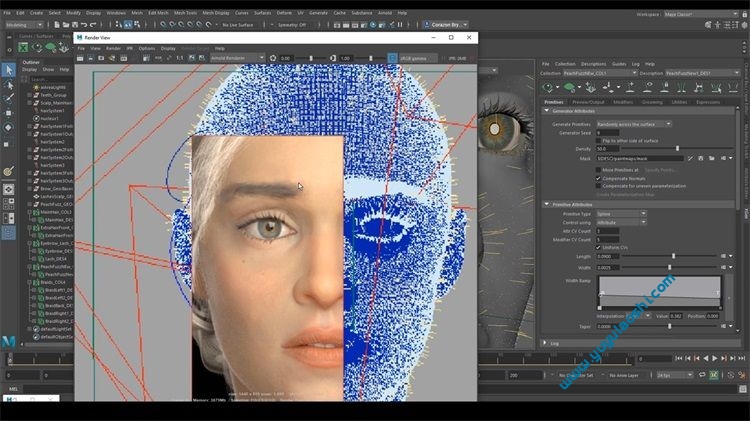Toggle Flip to other side of surface
This screenshot has height=421, width=750.
click(598, 141)
